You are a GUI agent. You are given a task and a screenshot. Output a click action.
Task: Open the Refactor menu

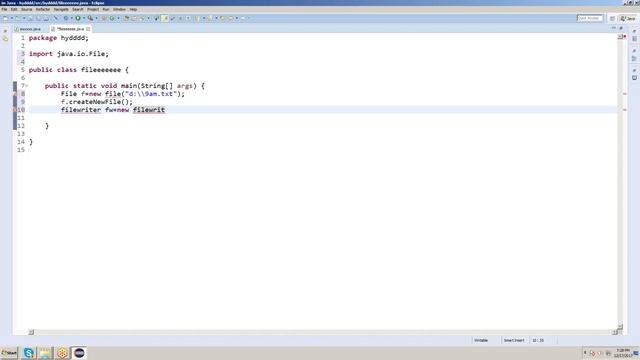coord(42,9)
